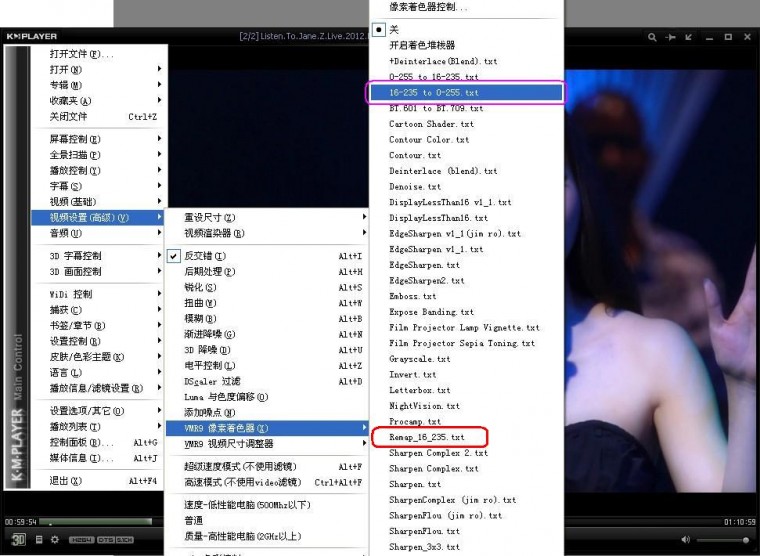Click the DTS audio codec badge
The height and width of the screenshot is (556, 760).
coord(105,540)
